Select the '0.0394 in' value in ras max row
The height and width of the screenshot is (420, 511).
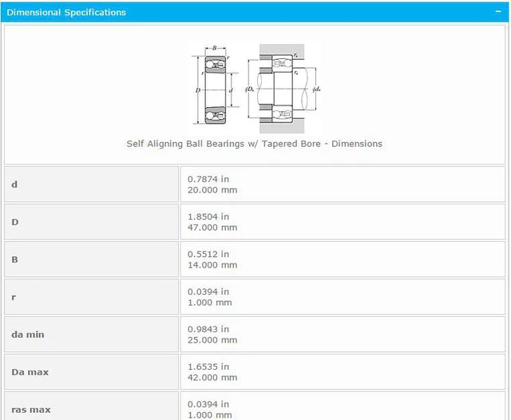pos(208,404)
